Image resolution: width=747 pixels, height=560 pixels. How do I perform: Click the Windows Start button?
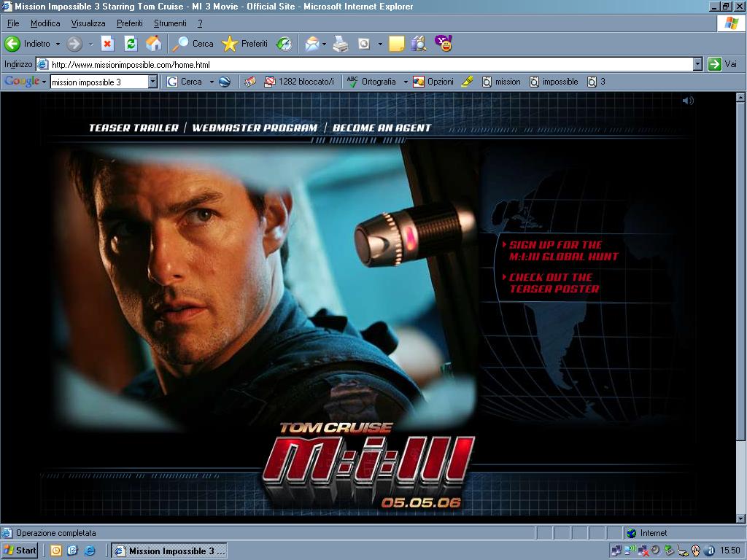click(20, 551)
